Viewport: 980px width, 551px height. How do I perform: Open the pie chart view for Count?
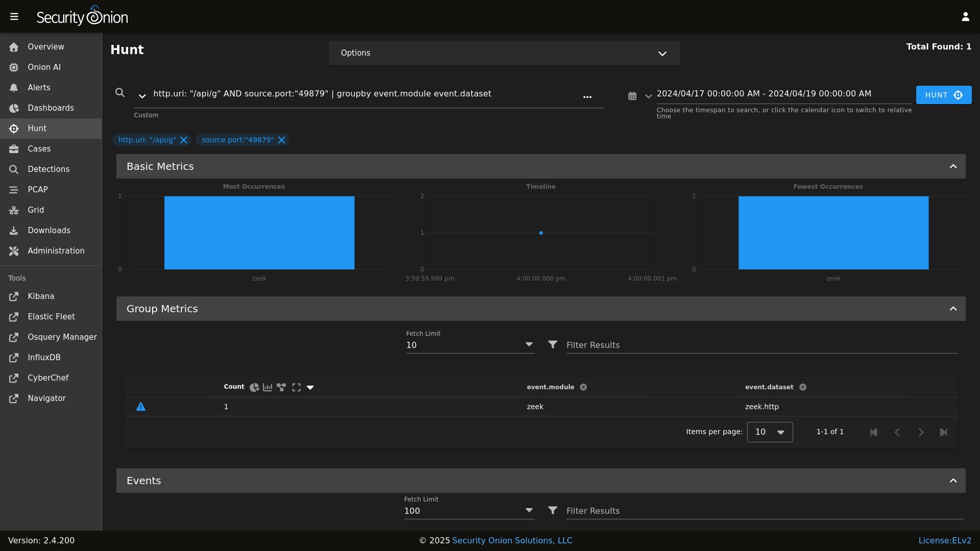[x=254, y=387]
